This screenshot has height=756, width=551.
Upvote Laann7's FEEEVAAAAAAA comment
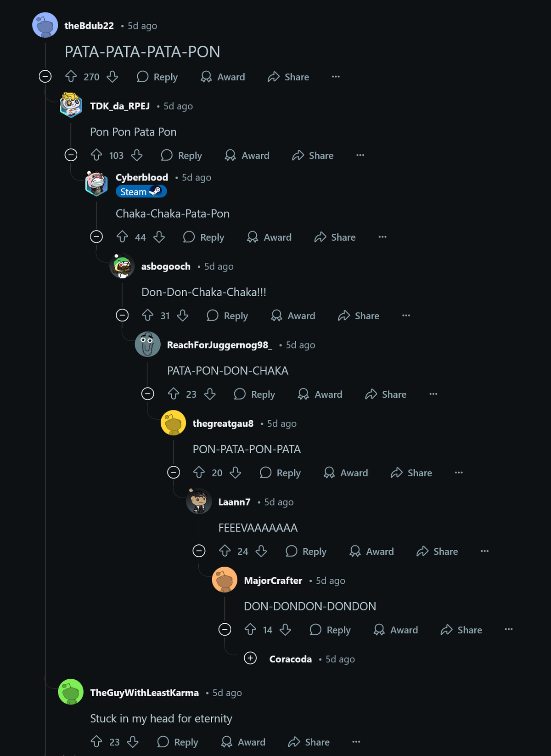[x=225, y=551]
